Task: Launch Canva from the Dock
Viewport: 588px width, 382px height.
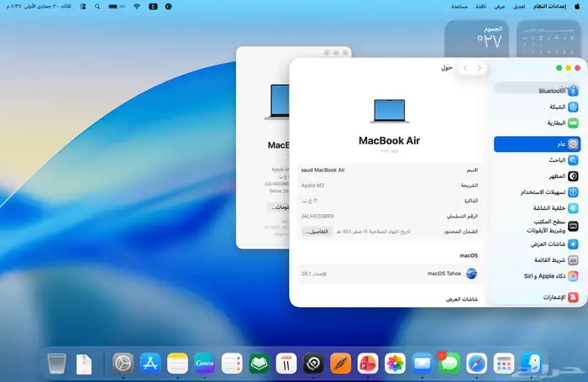Action: pyautogui.click(x=205, y=364)
